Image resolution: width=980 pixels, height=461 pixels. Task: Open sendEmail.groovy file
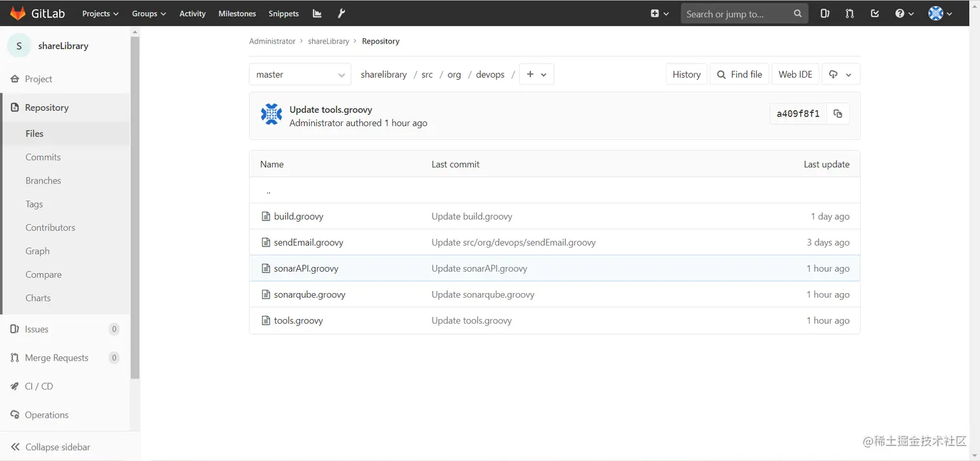tap(309, 242)
